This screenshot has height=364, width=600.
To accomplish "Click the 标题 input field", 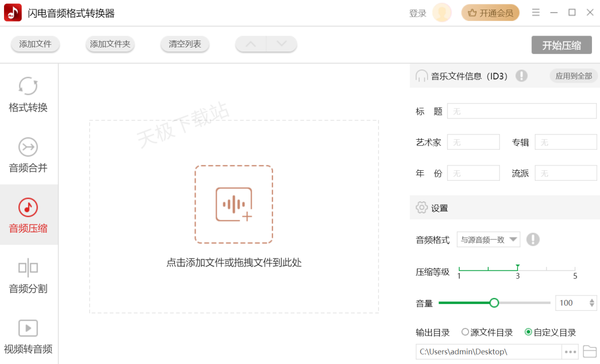I will pyautogui.click(x=522, y=111).
